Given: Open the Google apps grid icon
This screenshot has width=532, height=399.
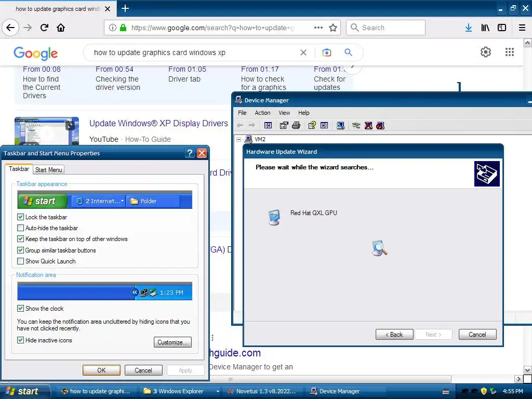Looking at the screenshot, I should 509,52.
